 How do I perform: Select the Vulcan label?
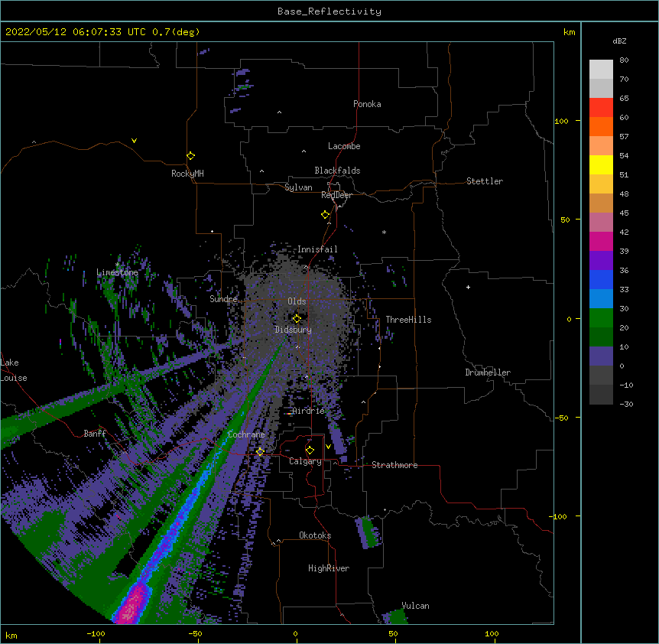point(415,606)
